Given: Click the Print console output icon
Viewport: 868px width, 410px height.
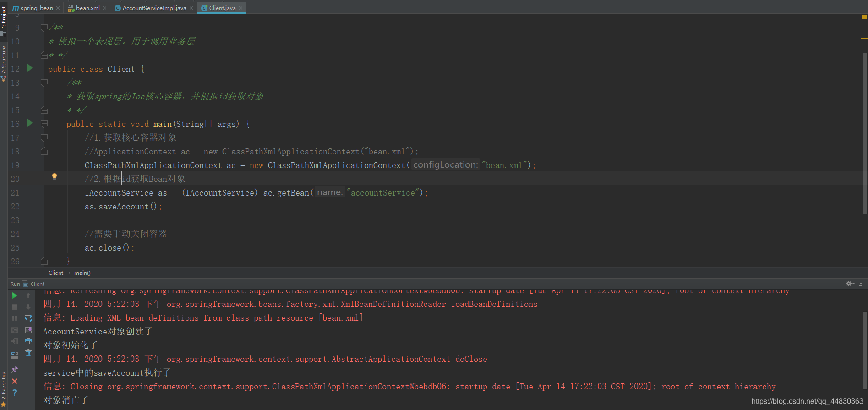Looking at the screenshot, I should tap(28, 341).
